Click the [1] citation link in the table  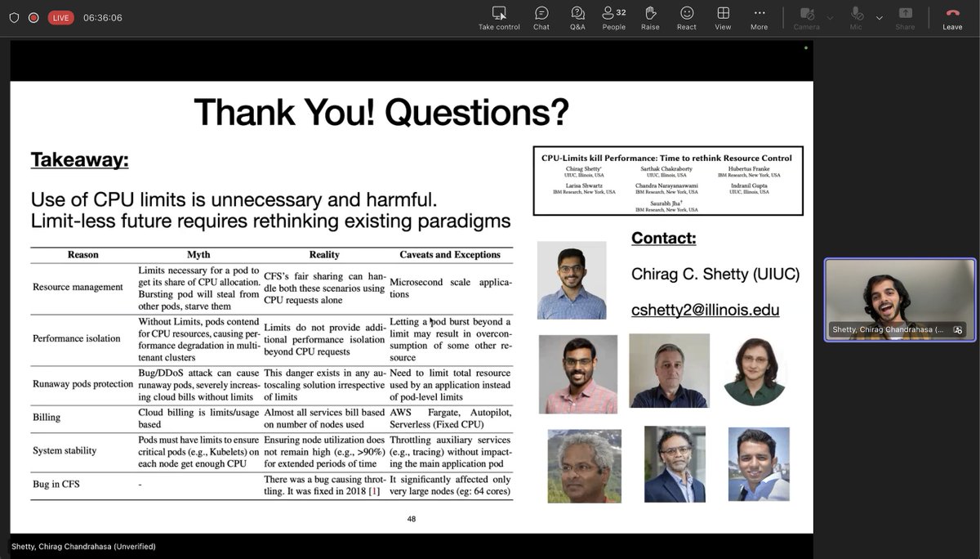[374, 491]
